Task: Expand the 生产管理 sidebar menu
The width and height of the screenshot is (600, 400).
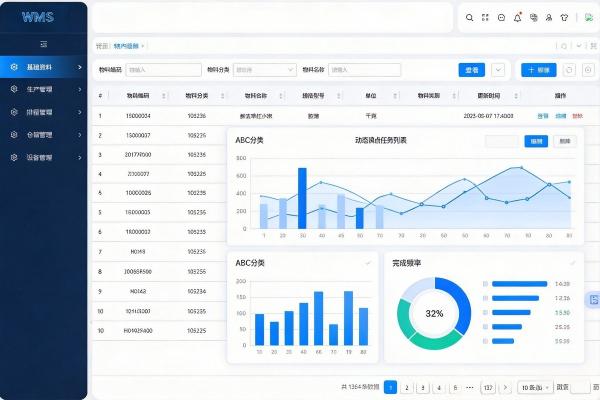Action: [x=43, y=89]
